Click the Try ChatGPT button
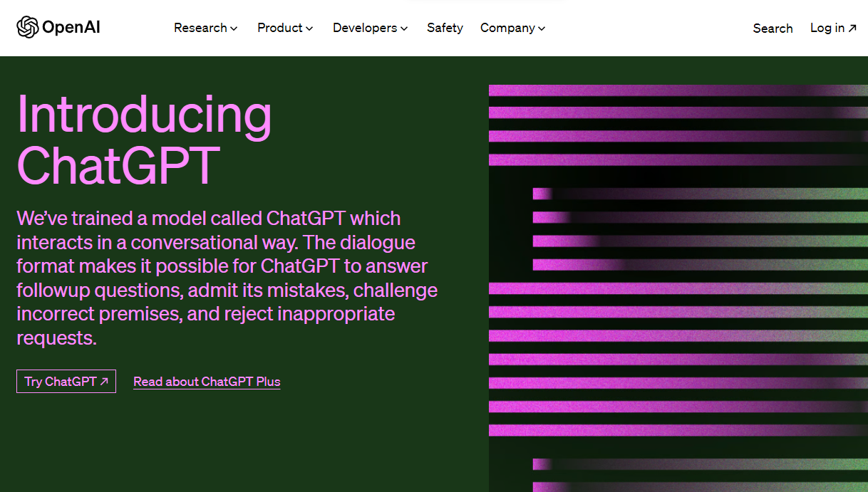 pos(66,382)
